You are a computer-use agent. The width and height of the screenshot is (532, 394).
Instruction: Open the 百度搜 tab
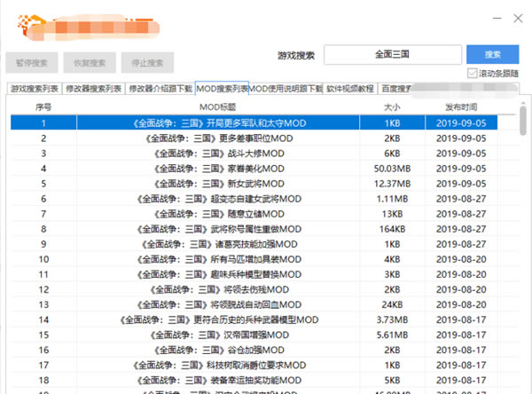click(x=395, y=89)
